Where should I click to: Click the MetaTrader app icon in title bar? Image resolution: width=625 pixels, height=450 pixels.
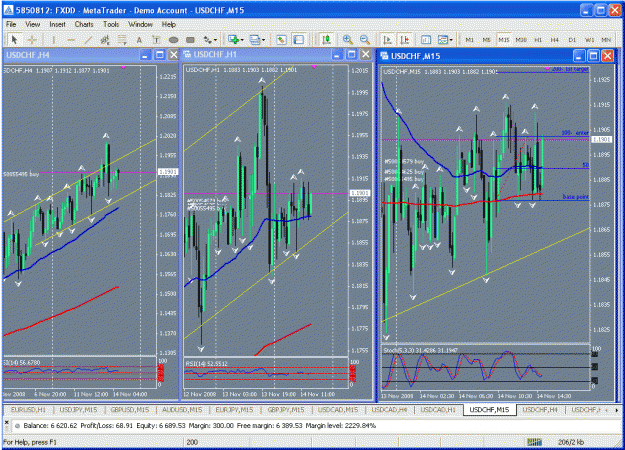pos(8,10)
